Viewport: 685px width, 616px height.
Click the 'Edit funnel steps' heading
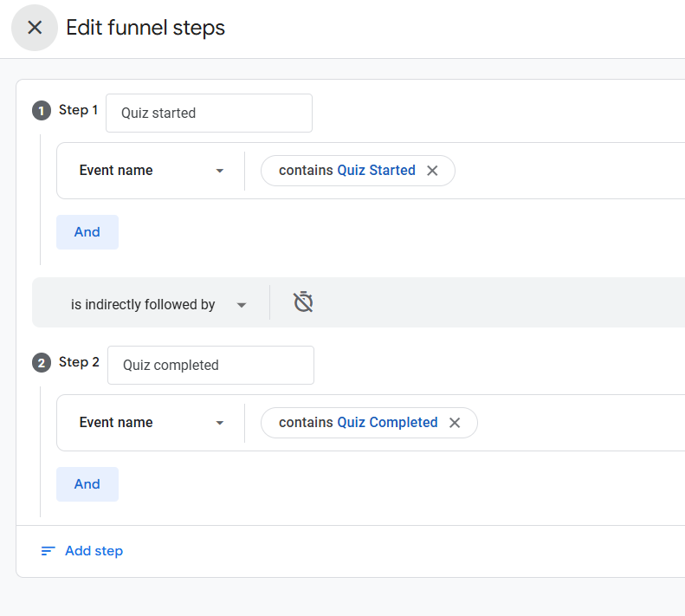click(x=145, y=28)
